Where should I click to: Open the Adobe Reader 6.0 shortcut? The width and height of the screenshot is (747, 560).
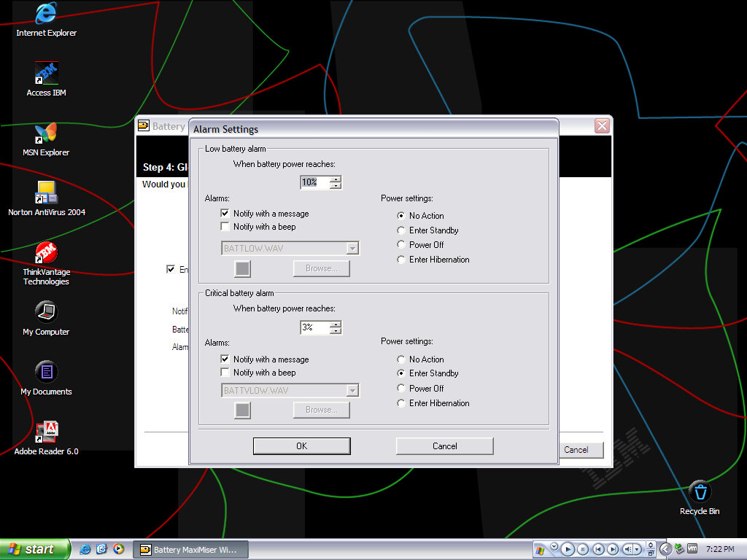46,433
